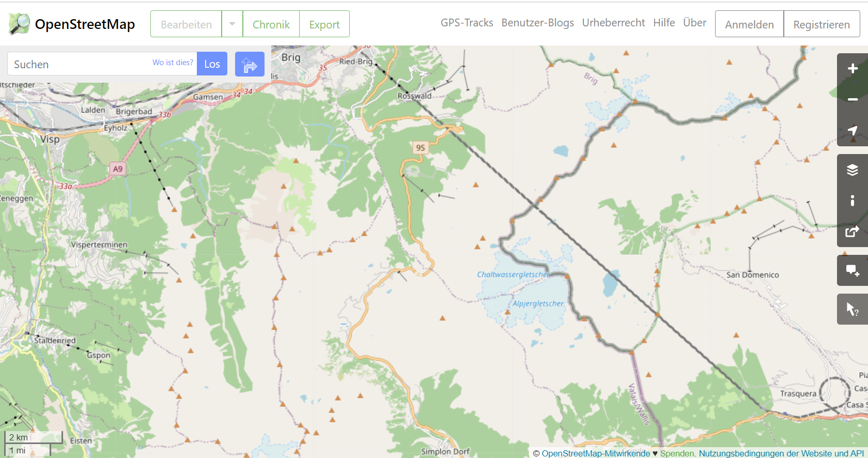Click the OpenStreetMap title text

click(x=85, y=24)
